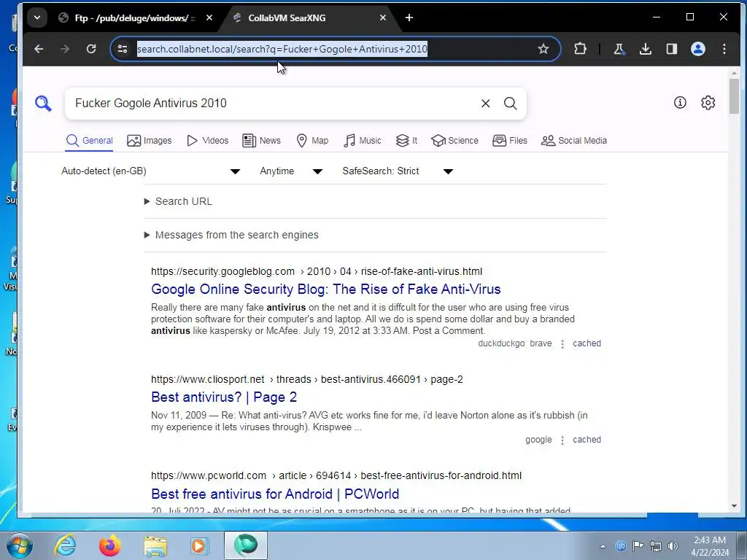Open cached link for cliosport result
Viewport: 747px width, 560px height.
pyautogui.click(x=587, y=440)
